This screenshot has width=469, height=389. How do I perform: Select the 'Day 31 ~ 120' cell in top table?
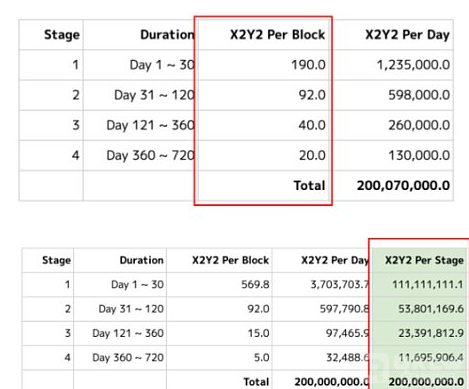tap(140, 95)
